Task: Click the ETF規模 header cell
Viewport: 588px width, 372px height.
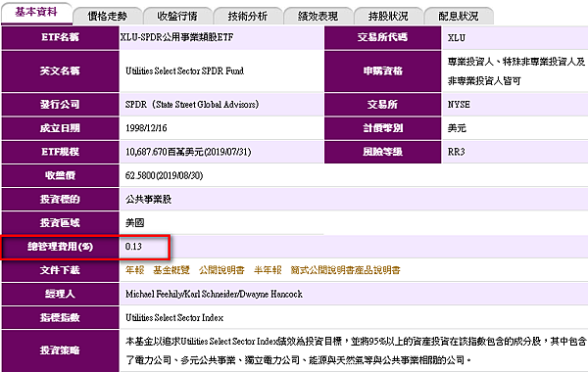Action: (61, 152)
